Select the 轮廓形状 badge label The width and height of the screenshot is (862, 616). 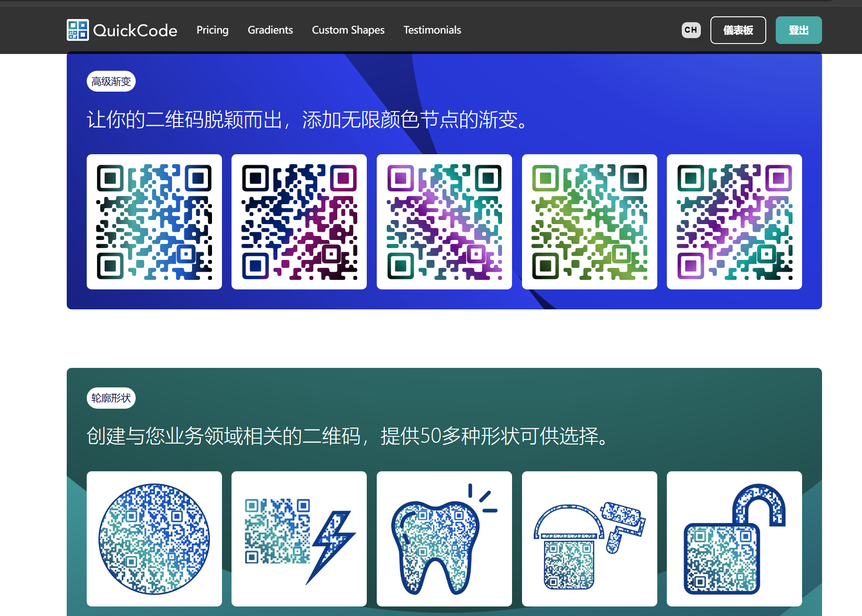point(111,398)
